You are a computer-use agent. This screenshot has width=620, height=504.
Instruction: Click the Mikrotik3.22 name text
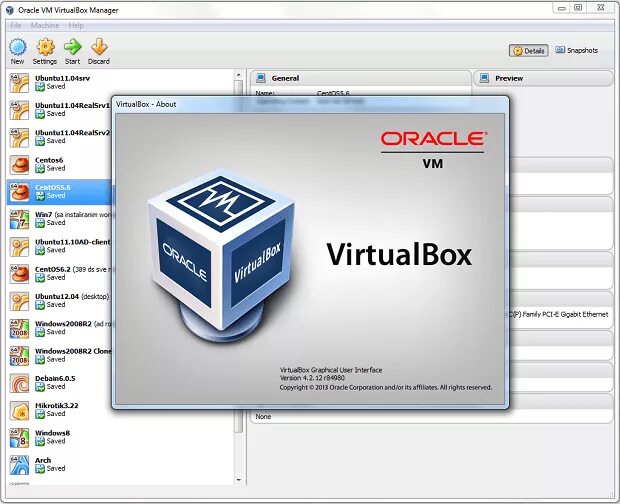(x=57, y=406)
